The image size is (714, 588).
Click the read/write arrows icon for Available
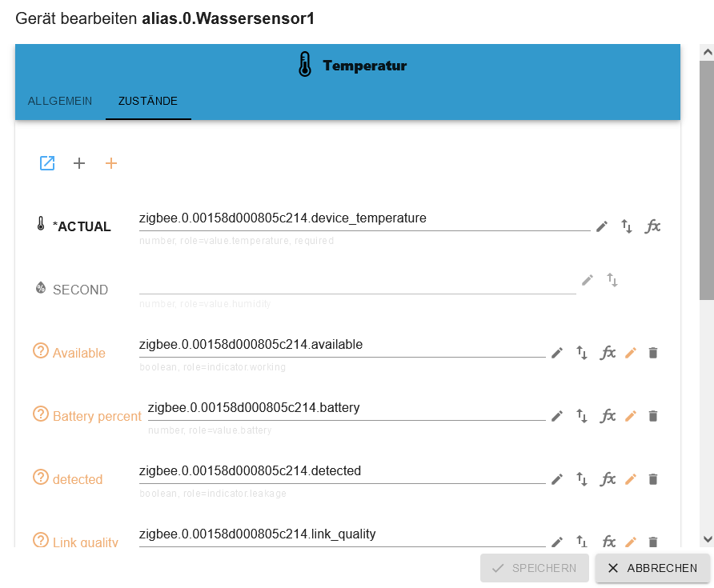click(x=582, y=353)
